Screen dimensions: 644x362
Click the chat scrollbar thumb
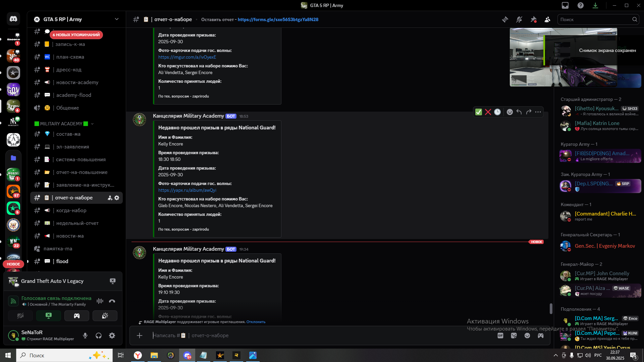(551, 308)
